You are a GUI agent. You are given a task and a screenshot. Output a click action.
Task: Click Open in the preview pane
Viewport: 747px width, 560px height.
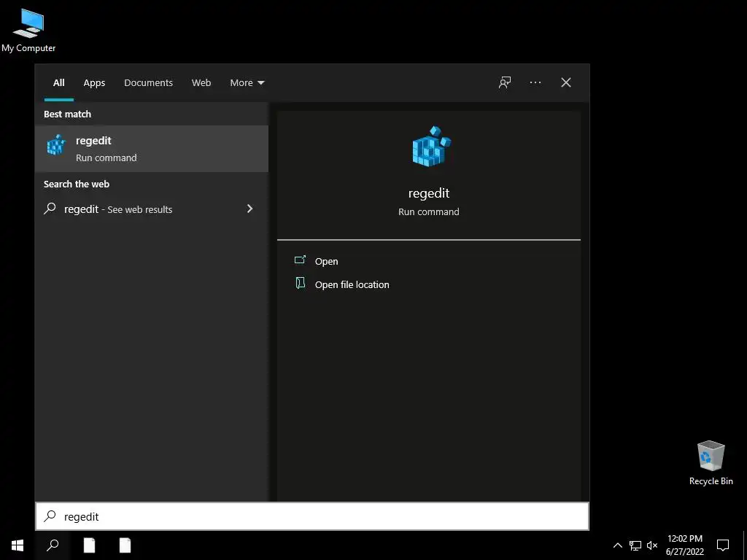click(326, 261)
